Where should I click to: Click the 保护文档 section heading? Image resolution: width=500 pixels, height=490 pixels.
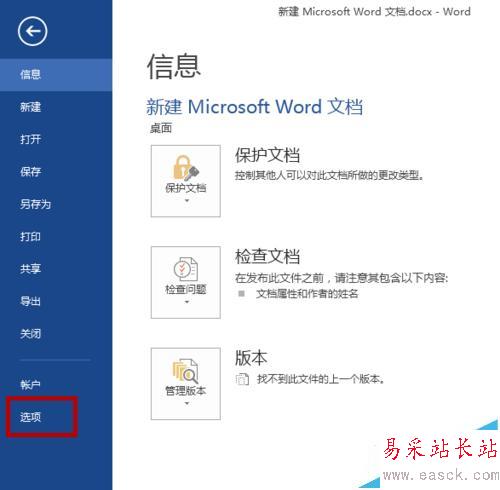(x=267, y=155)
